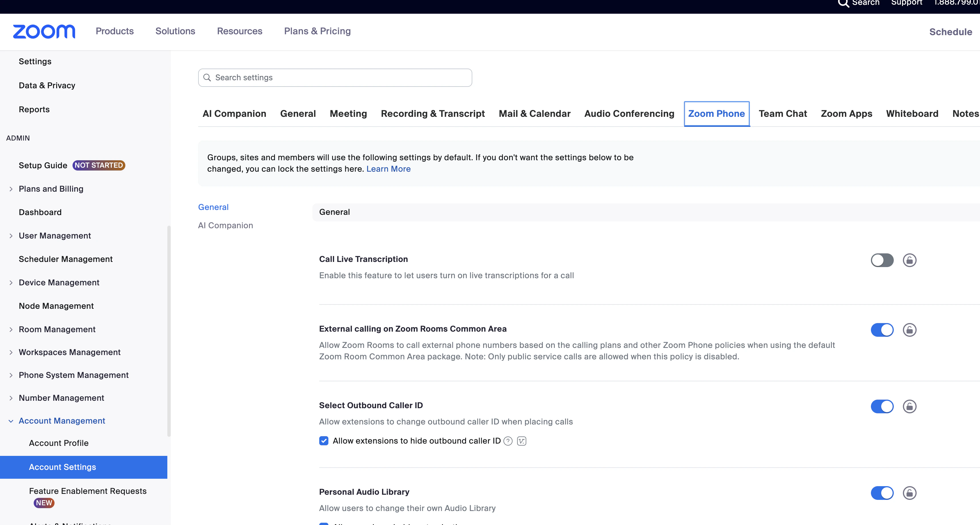Click the Zoom logo
This screenshot has height=525, width=980.
pos(43,32)
